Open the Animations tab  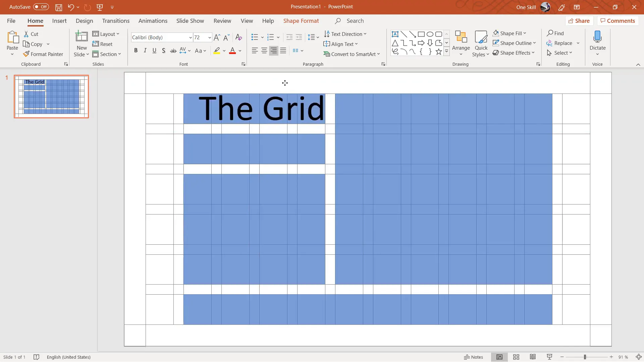click(153, 21)
